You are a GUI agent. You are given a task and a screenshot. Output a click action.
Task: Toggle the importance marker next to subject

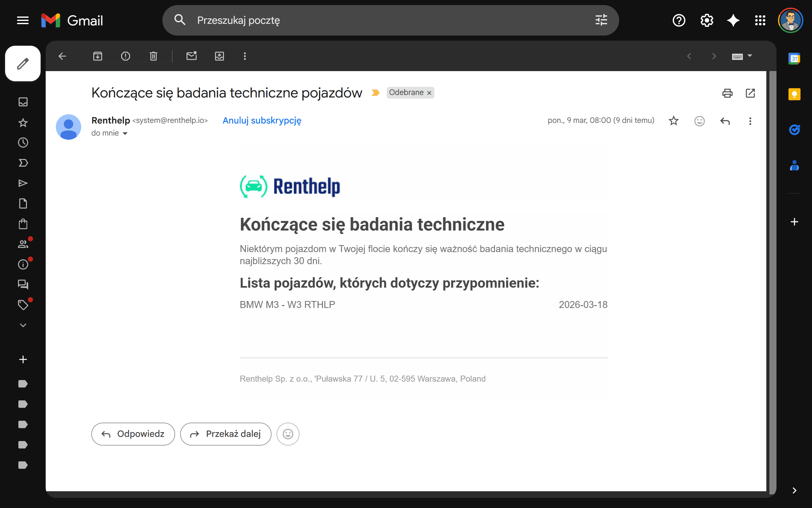click(x=376, y=93)
